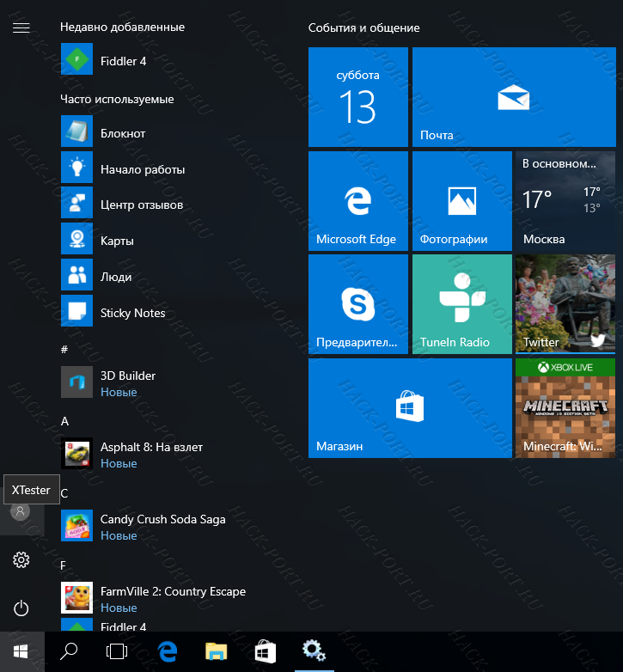Open Task View on taskbar
Image resolution: width=623 pixels, height=672 pixels.
pos(117,652)
